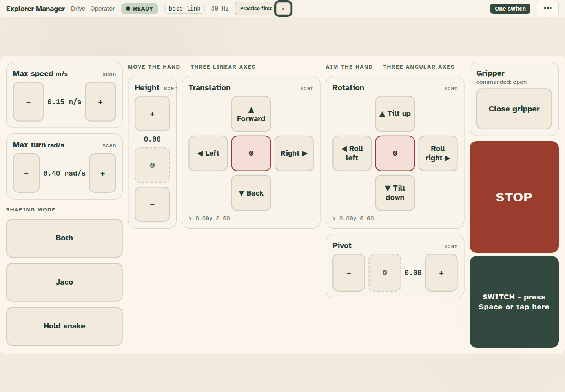Roll the hand right
565x392 pixels.
coord(438,153)
